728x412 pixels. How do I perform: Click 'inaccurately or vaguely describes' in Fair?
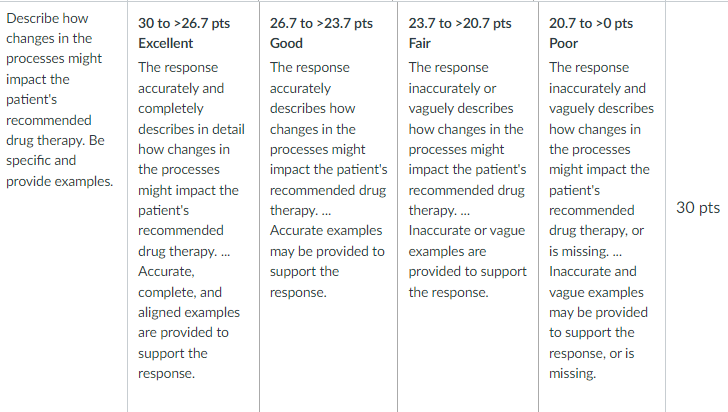coord(461,98)
